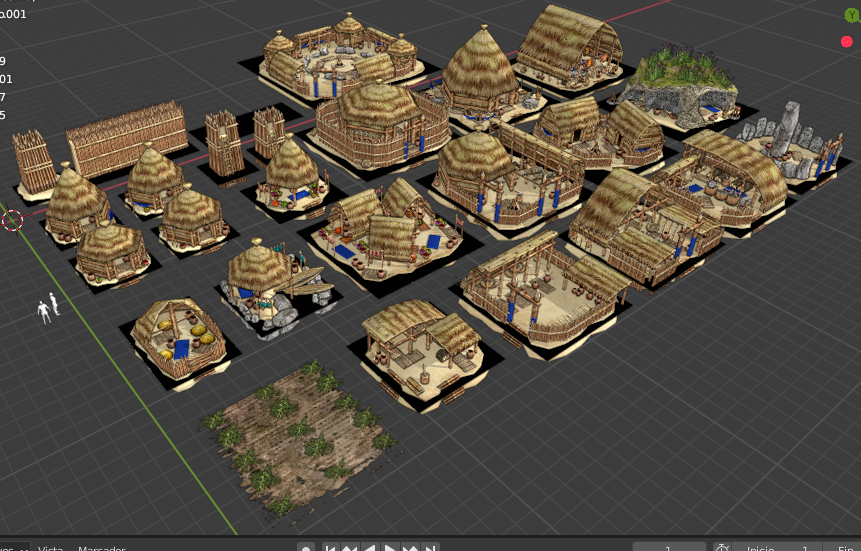Play the animation in reverse
This screenshot has height=551, width=861.
tap(369, 548)
